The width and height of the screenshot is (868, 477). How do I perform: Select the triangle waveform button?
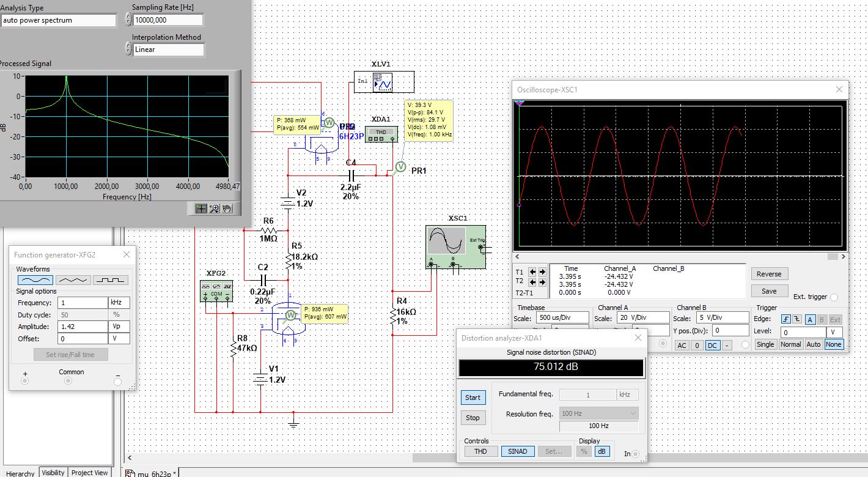click(x=73, y=279)
